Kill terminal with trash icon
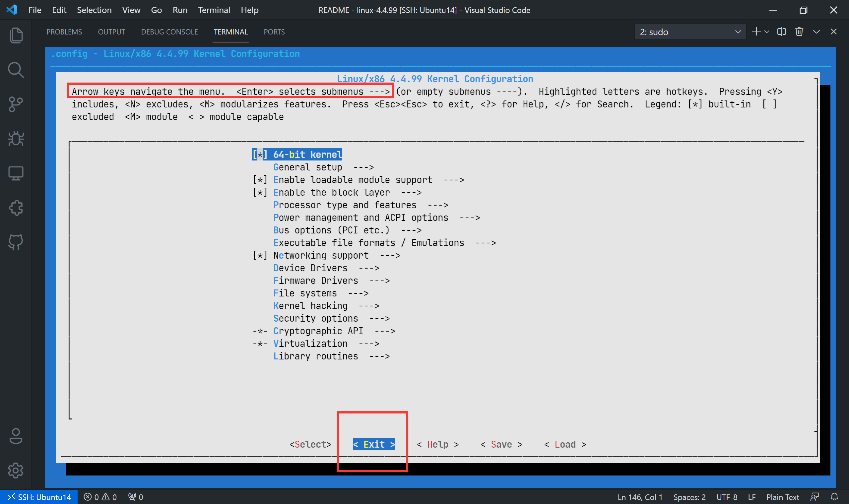 (x=799, y=31)
